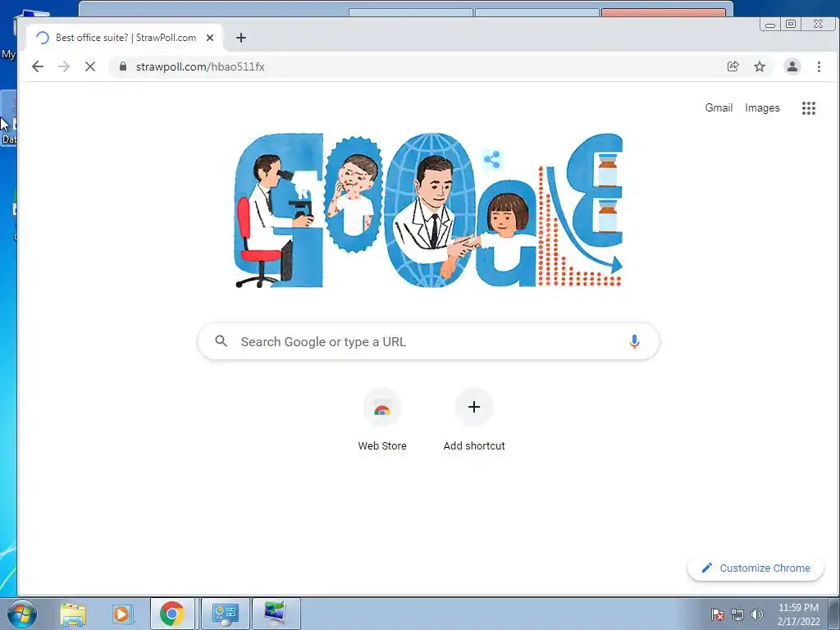
Task: Launch Windows Media Player from the taskbar
Action: (x=121, y=614)
